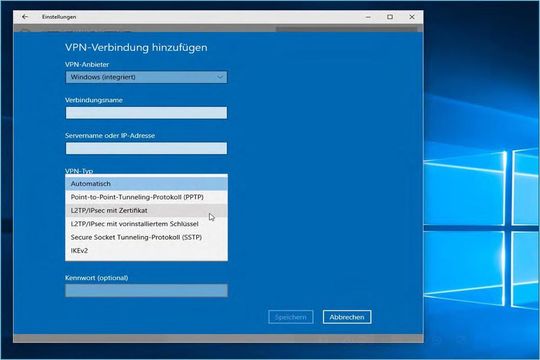Click the Abbrechen button

[x=347, y=317]
